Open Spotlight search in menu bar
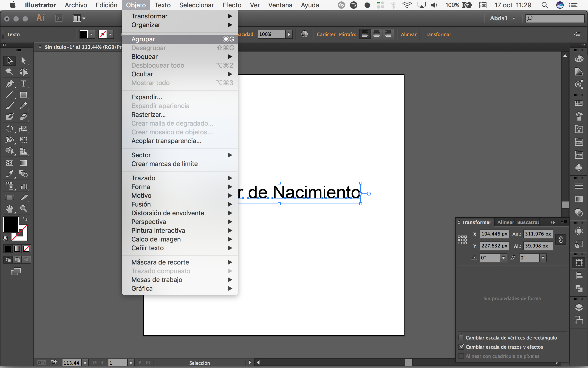The width and height of the screenshot is (588, 368). click(x=545, y=5)
